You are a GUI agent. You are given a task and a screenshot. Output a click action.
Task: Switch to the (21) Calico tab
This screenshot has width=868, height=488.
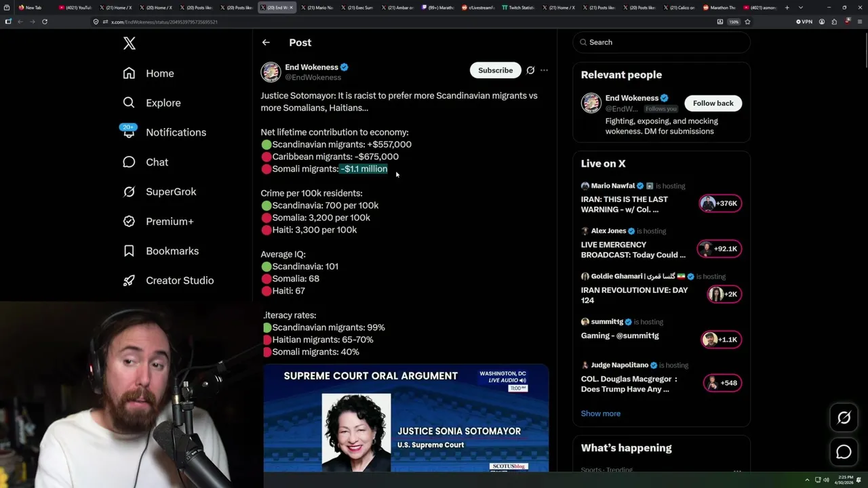(681, 7)
